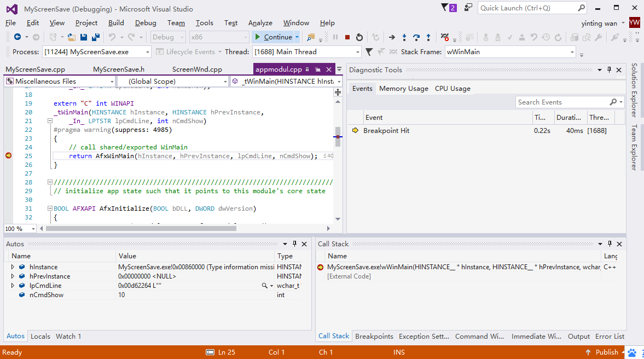Switch to the Watch 1 tab
Viewport: 644px width, 359px height.
(x=68, y=337)
